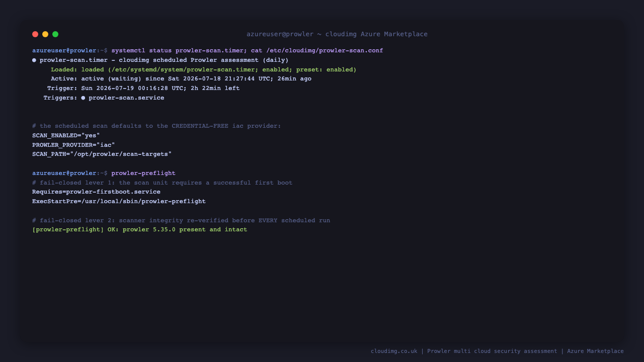Click the SCAN_ENABLED="yes" config line
The height and width of the screenshot is (362, 644).
pos(66,136)
